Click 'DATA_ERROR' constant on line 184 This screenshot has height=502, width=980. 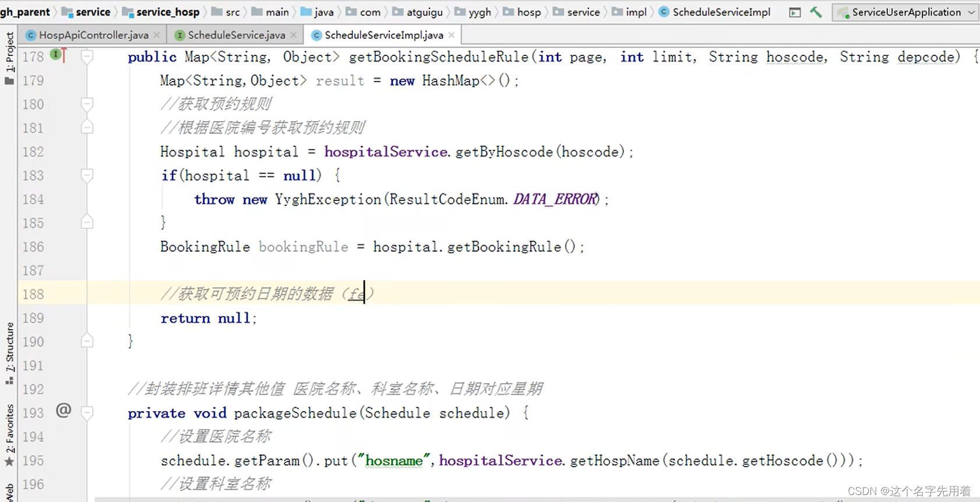point(555,199)
